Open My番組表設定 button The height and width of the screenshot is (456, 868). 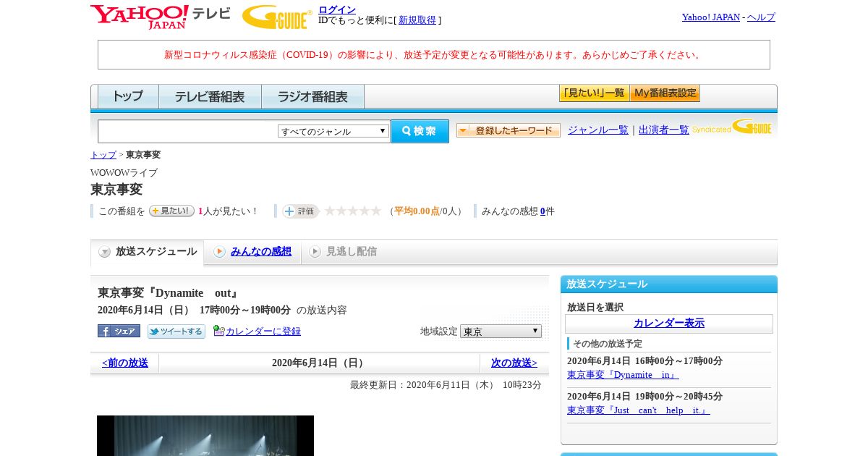665,93
